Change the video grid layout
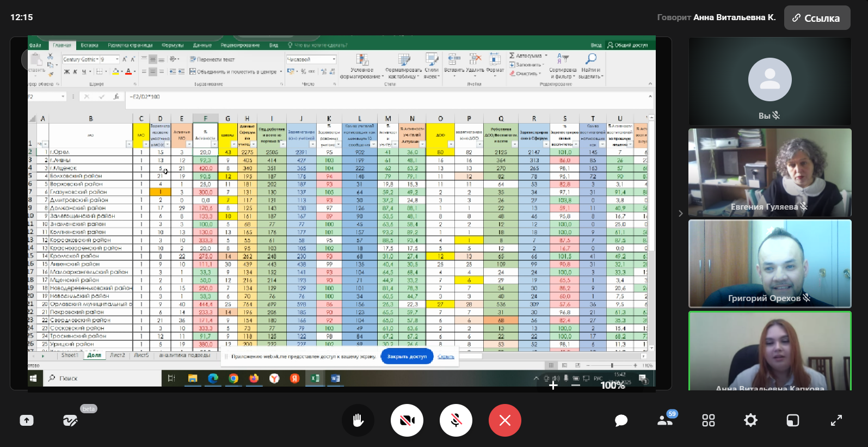This screenshot has height=447, width=868. pos(708,420)
